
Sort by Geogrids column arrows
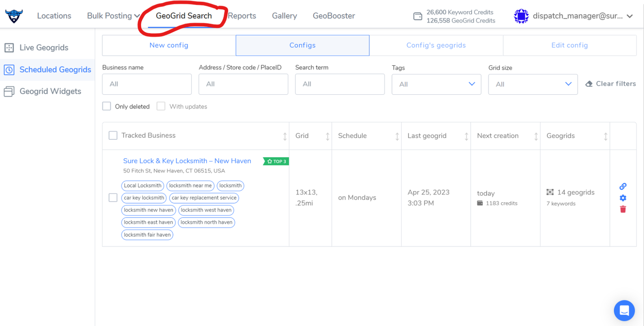click(605, 136)
